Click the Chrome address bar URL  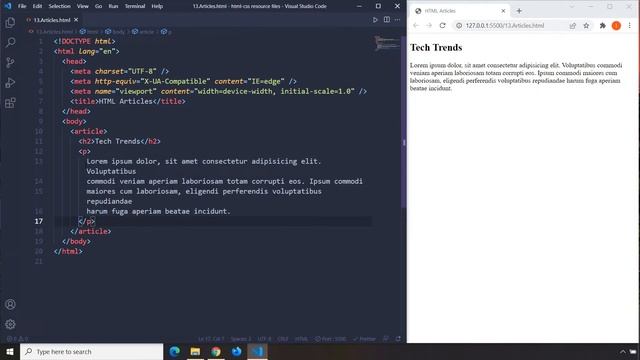pos(505,25)
